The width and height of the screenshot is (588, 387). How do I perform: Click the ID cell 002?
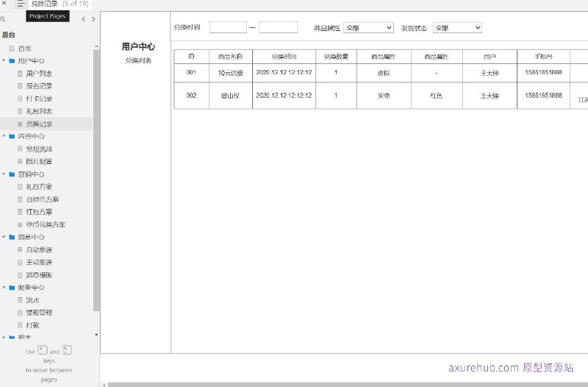191,96
